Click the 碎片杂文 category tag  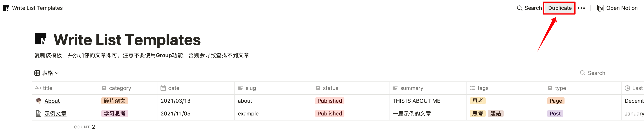click(114, 101)
